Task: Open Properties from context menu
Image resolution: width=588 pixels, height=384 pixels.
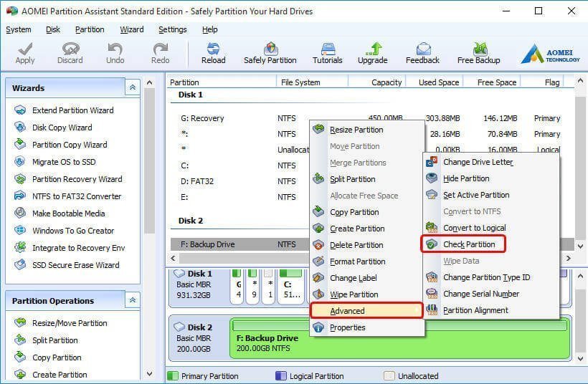Action: (x=367, y=327)
